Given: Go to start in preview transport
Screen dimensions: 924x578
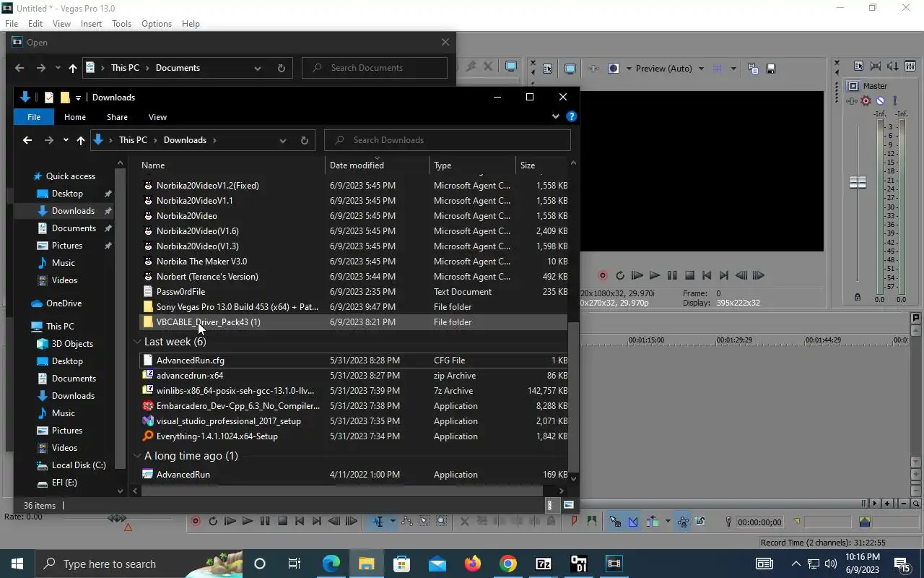Looking at the screenshot, I should (x=707, y=275).
